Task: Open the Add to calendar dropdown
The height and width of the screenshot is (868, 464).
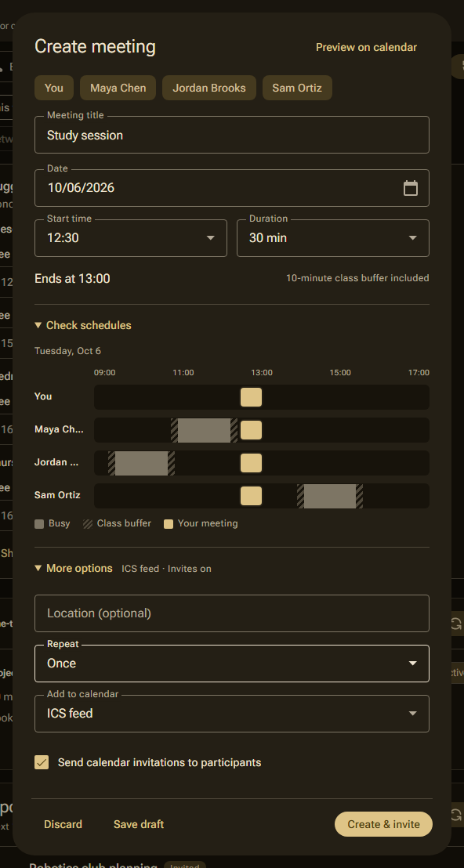Action: pyautogui.click(x=231, y=714)
